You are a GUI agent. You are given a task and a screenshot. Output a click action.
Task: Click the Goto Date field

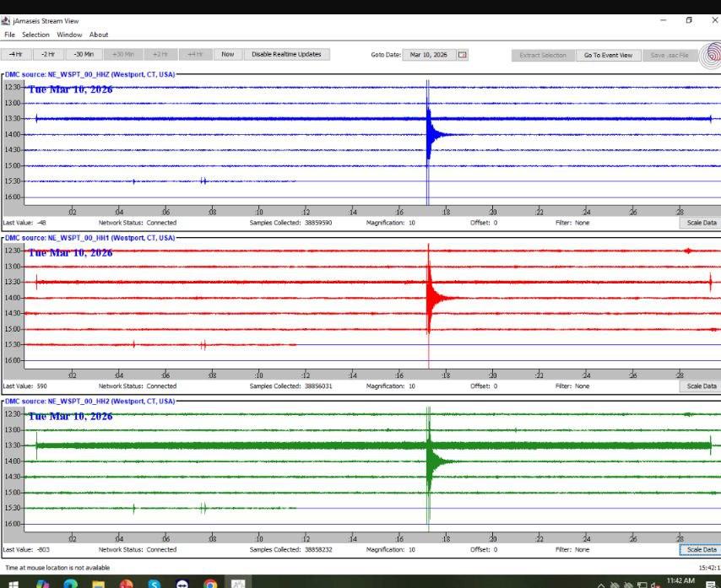click(x=428, y=55)
